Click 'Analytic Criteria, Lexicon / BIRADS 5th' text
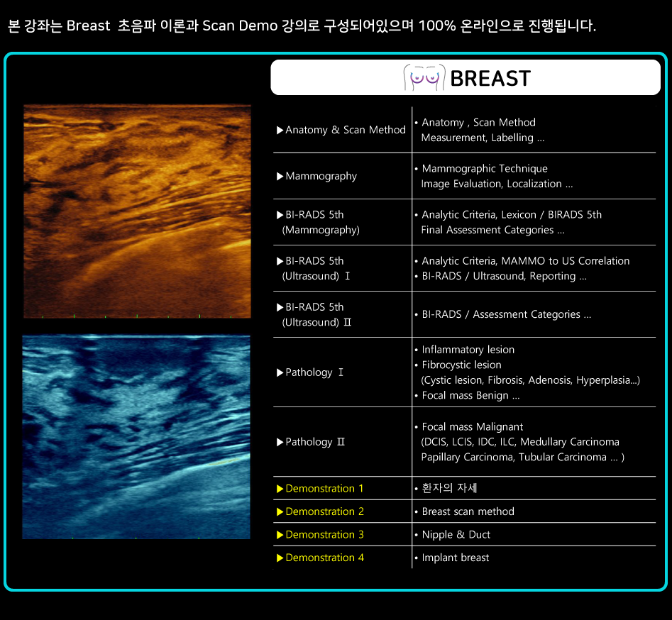The height and width of the screenshot is (620, 672). point(512,215)
